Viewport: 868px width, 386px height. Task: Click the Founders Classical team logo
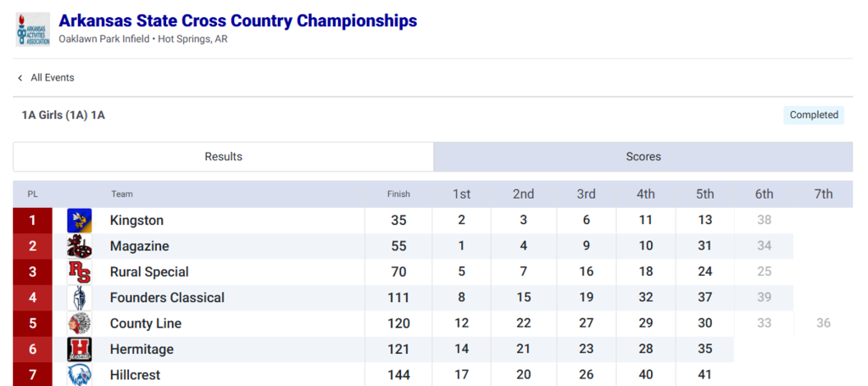point(80,298)
